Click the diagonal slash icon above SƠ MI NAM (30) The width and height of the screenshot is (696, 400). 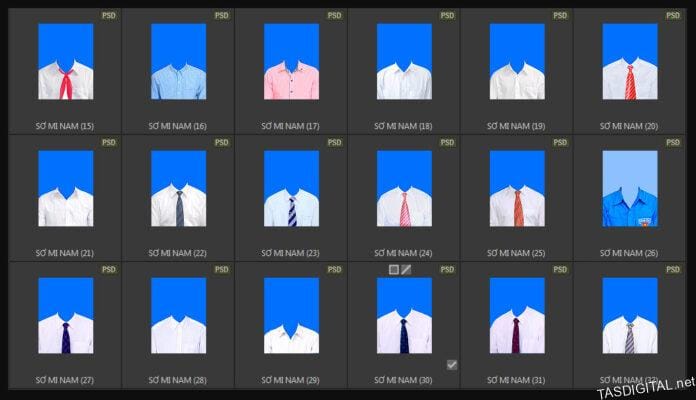tap(406, 269)
